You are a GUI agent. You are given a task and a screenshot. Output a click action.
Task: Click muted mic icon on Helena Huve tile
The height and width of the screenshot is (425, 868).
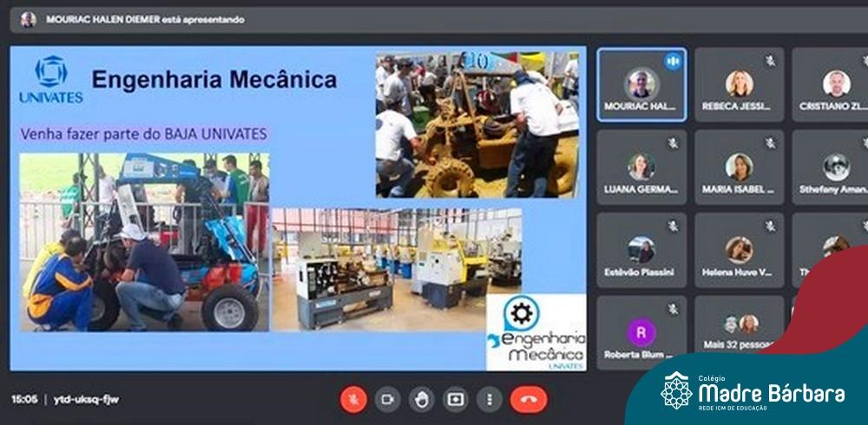coord(770,226)
